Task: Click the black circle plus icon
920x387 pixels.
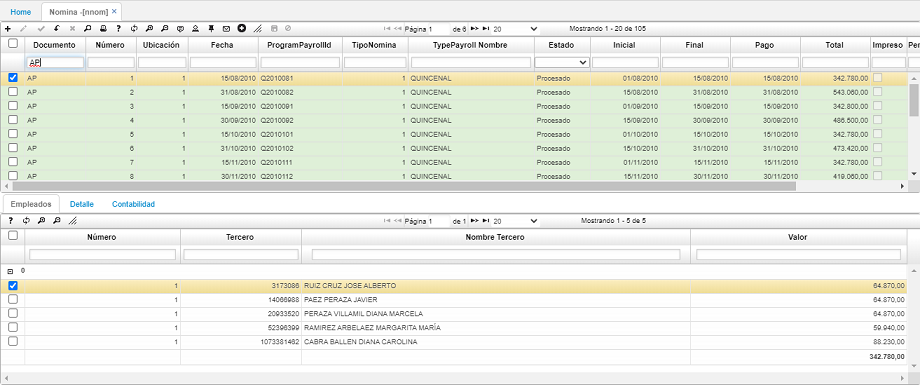Action: pos(242,29)
